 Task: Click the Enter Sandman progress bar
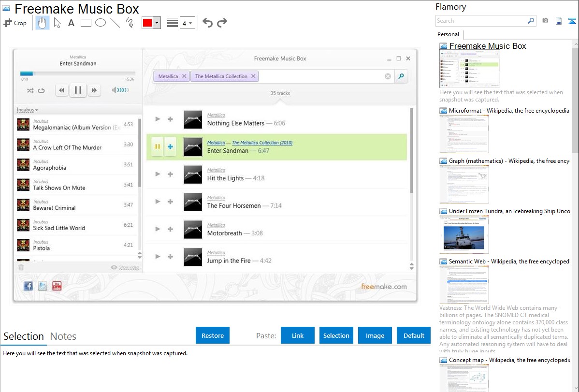pos(77,73)
